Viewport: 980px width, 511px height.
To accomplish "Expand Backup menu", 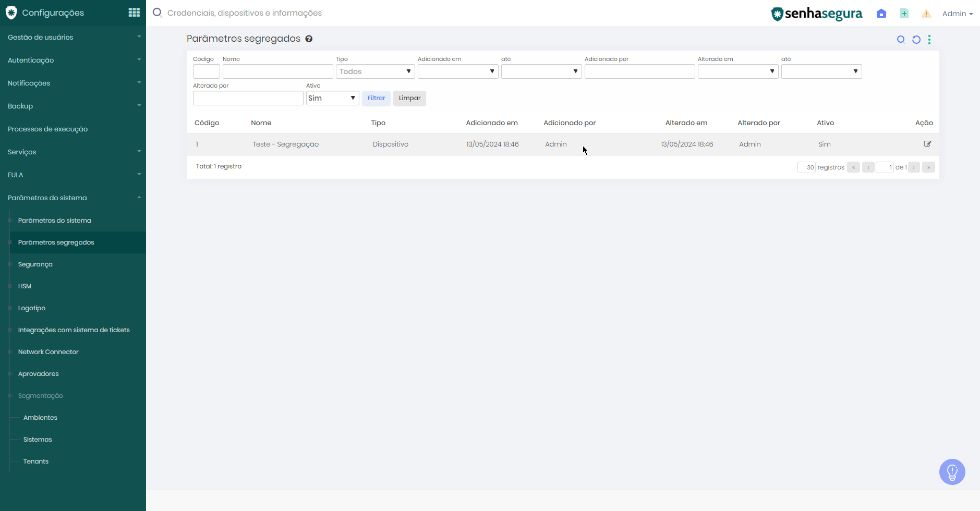I will 73,106.
